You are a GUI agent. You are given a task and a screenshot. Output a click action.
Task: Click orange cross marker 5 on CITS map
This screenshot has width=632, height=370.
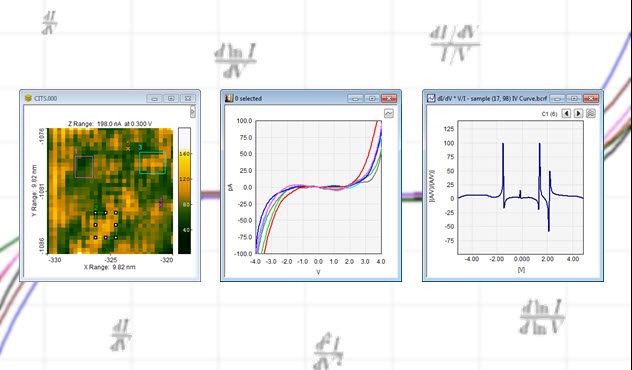tap(128, 149)
